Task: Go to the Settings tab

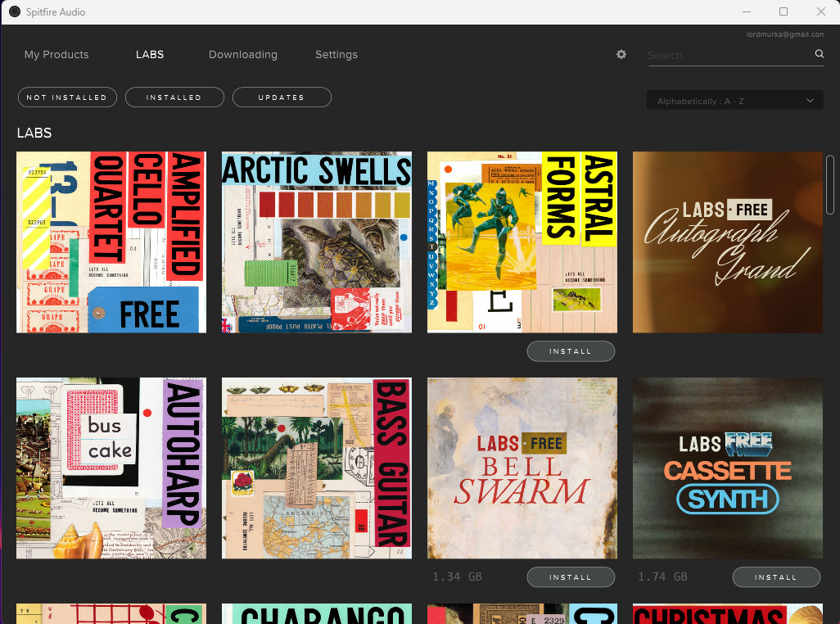Action: 336,55
